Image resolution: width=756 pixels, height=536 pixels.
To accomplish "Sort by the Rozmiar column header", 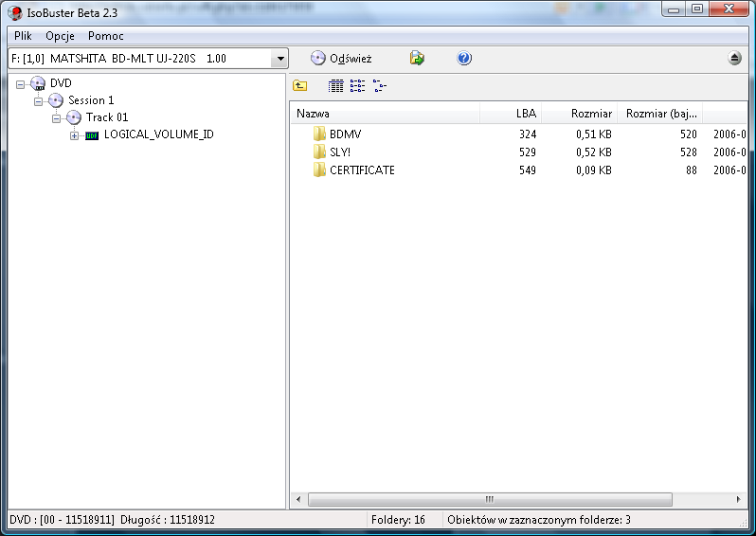I will click(x=580, y=114).
